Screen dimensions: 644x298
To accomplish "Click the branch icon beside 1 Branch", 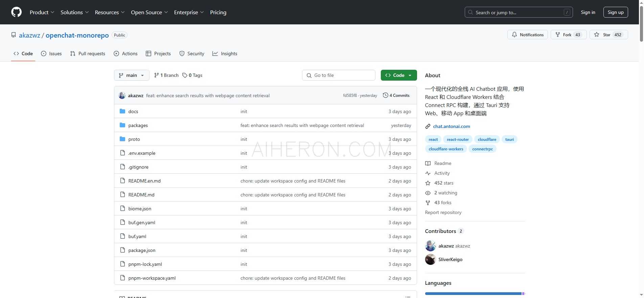I will tap(156, 75).
